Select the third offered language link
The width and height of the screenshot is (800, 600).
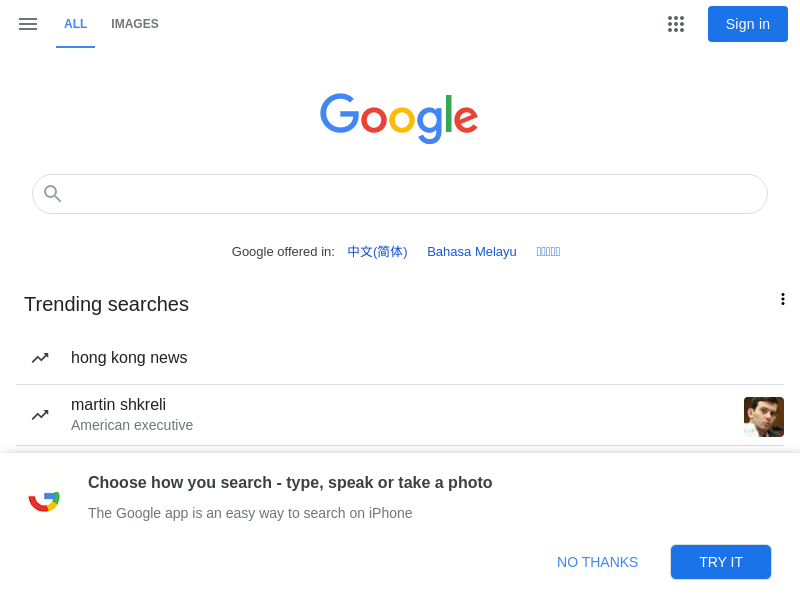click(x=548, y=252)
